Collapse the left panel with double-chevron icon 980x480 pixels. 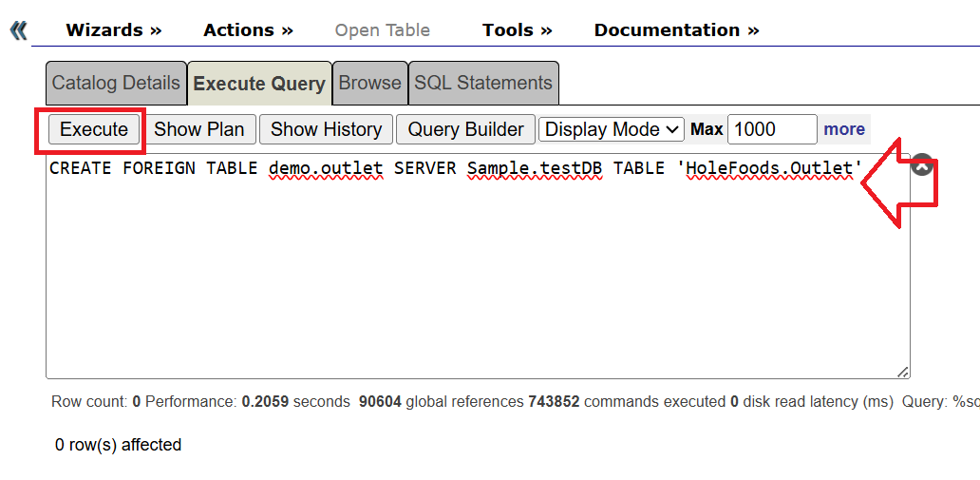(18, 30)
